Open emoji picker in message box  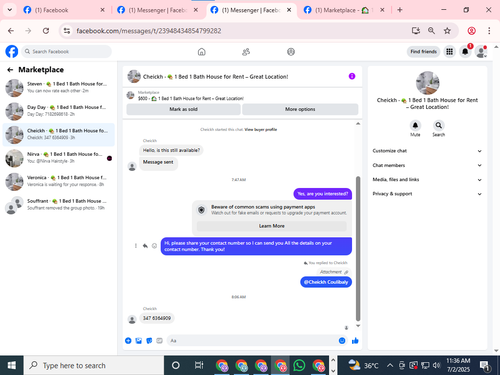click(342, 341)
